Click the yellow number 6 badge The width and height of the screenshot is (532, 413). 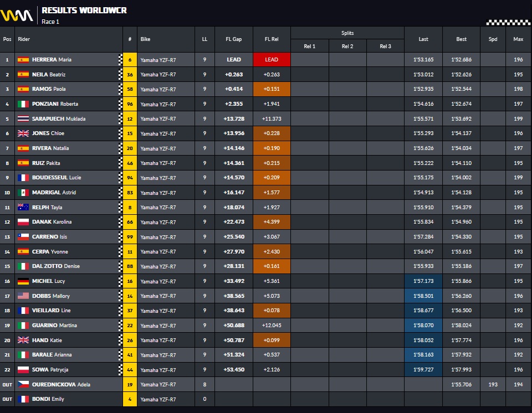click(x=130, y=60)
